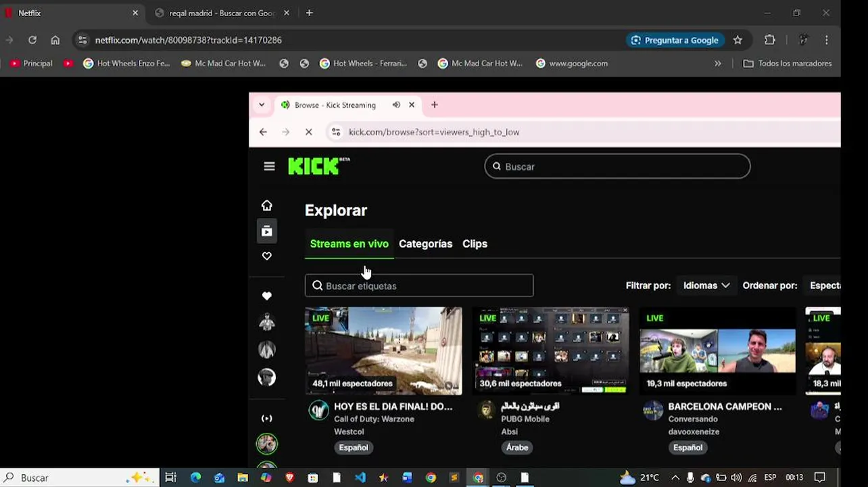The height and width of the screenshot is (487, 868).
Task: Open Visual Studio Code from taskbar
Action: (360, 478)
